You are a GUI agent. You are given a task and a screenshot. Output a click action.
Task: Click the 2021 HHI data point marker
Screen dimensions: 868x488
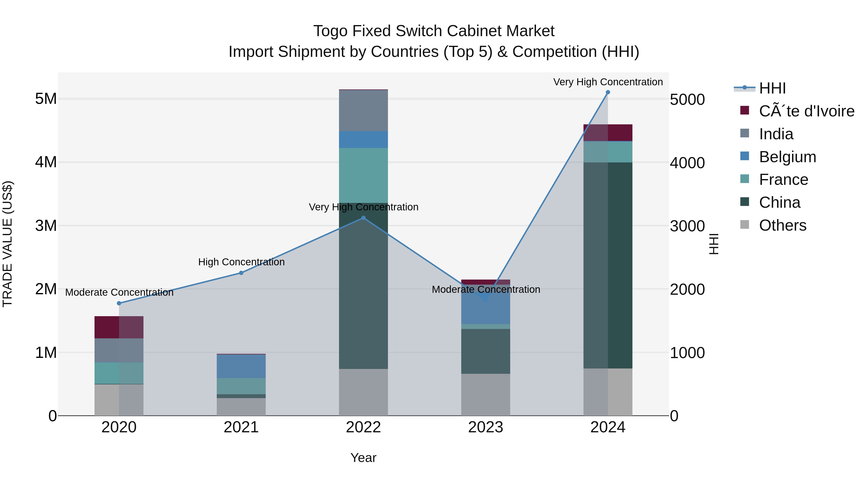coord(241,273)
